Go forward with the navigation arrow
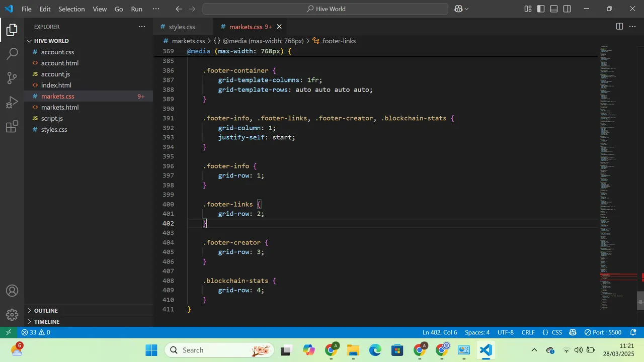This screenshot has height=362, width=644. 193,9
